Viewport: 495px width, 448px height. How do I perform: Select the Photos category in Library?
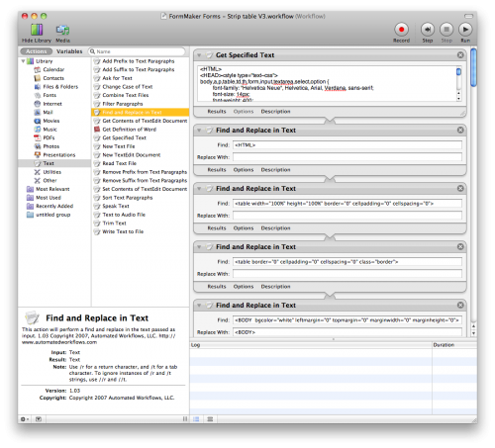point(51,146)
